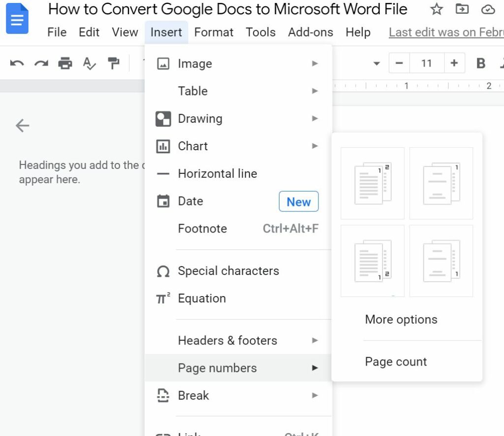The image size is (504, 436).
Task: Expand the Image submenu
Action: 238,64
